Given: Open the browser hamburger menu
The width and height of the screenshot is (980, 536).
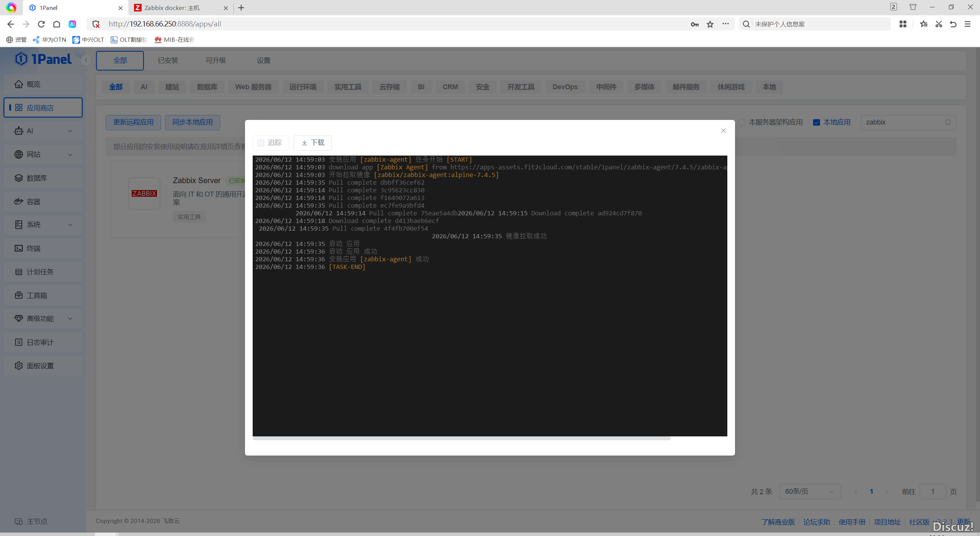Looking at the screenshot, I should point(967,24).
